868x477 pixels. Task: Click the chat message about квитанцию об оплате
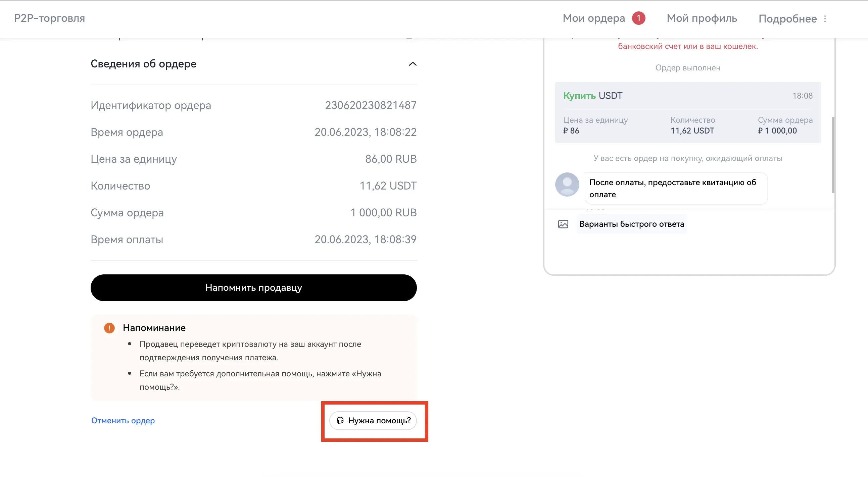(x=676, y=189)
